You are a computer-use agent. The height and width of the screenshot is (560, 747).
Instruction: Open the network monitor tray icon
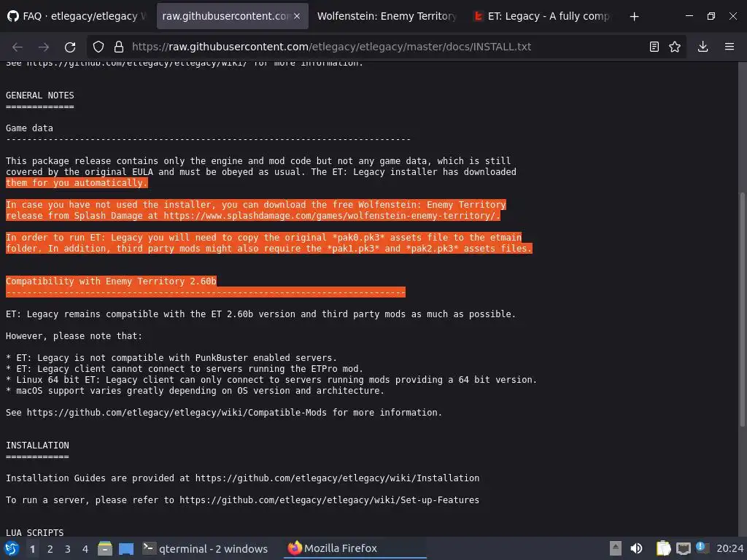pos(683,548)
